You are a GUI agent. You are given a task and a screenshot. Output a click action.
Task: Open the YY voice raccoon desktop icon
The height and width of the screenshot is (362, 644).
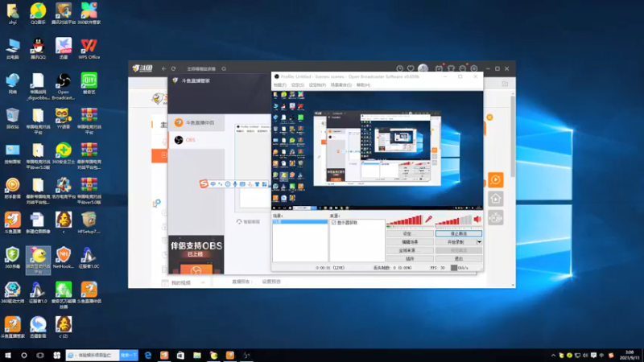coord(64,118)
